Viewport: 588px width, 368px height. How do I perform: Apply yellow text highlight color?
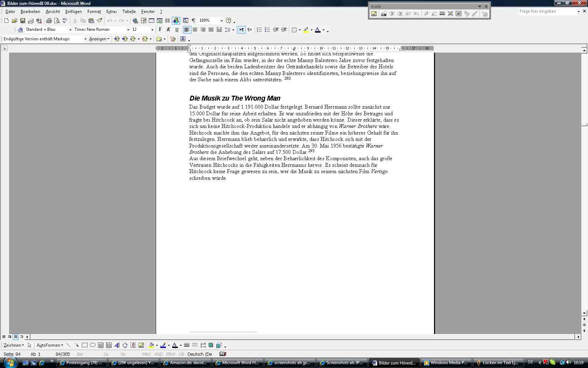click(306, 30)
